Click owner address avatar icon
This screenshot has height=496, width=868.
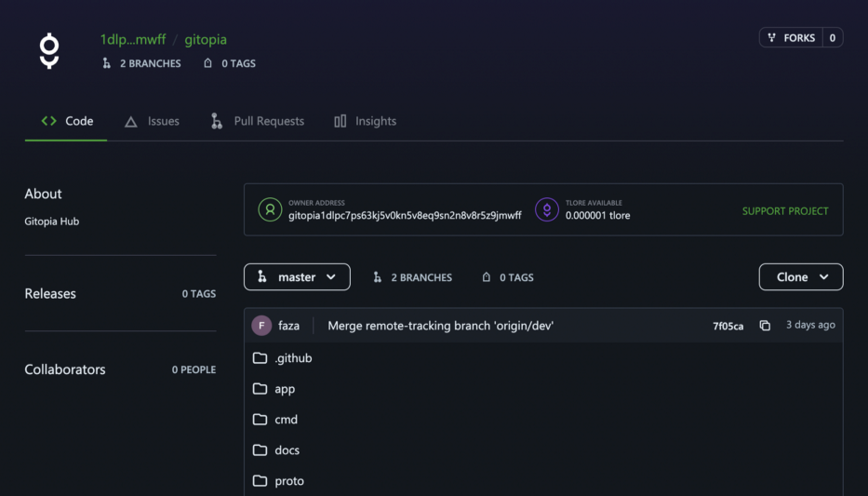270,209
